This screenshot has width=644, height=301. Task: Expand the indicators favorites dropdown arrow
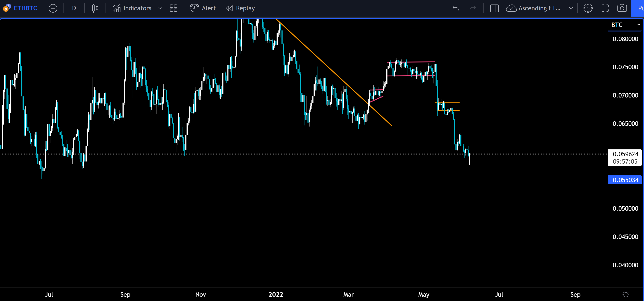(160, 8)
